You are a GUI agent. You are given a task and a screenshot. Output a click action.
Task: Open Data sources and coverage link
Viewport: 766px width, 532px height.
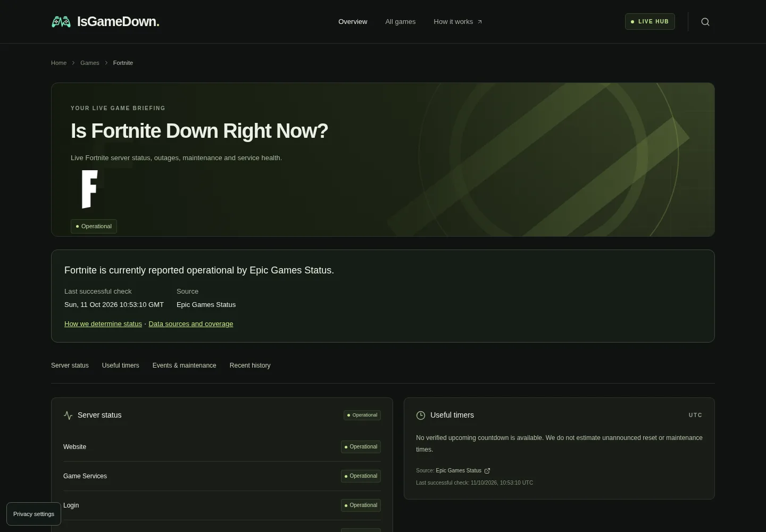(191, 324)
